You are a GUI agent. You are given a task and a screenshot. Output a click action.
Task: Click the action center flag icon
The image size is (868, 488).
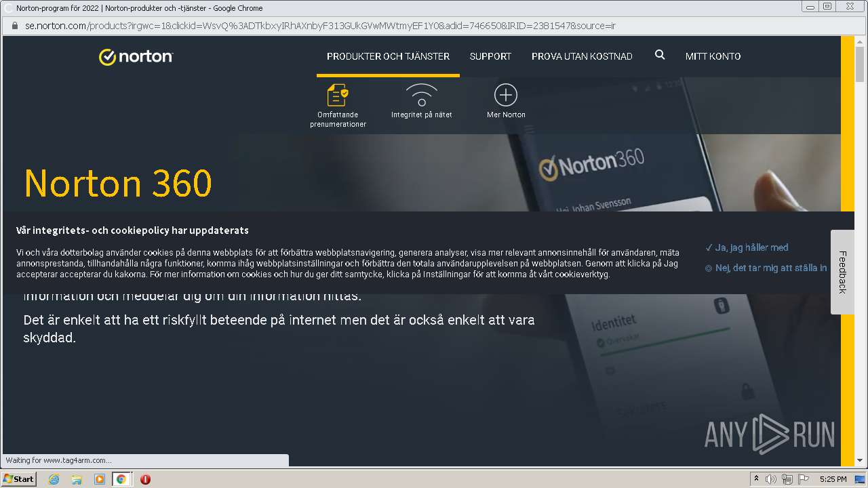tap(804, 479)
